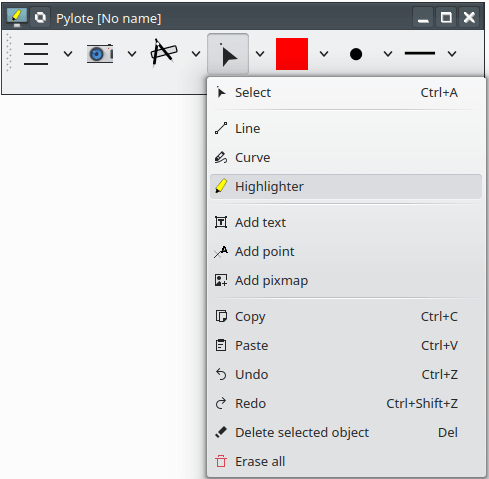
Task: Choose the Line tool menu item
Action: (346, 129)
